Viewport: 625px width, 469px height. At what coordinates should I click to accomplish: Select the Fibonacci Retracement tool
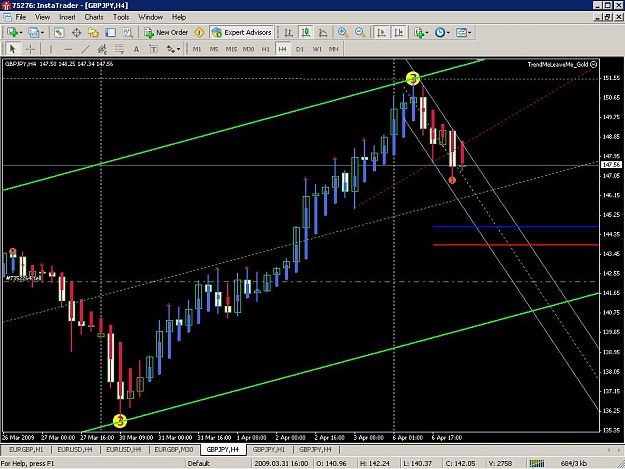[x=119, y=49]
